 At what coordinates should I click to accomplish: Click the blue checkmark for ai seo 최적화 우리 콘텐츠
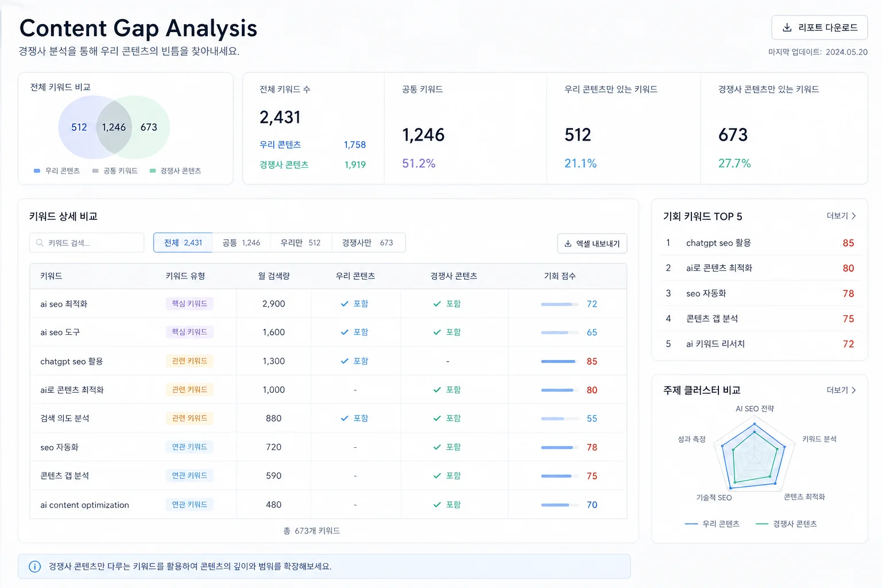click(x=345, y=304)
